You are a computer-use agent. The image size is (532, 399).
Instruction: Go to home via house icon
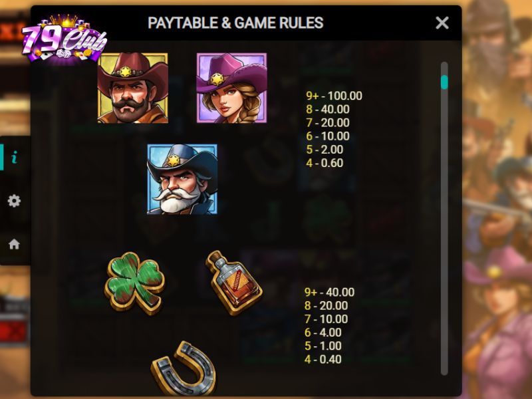pyautogui.click(x=14, y=244)
